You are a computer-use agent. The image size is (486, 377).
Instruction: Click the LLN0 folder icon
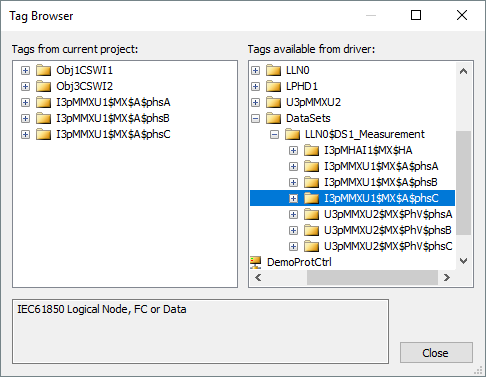point(273,71)
